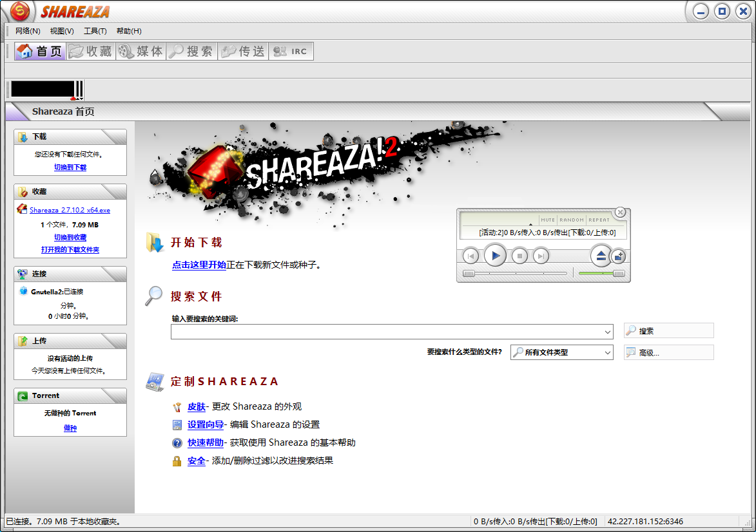The height and width of the screenshot is (532, 756).
Task: Click the Gnutella2:已连接 status text
Action: [x=57, y=292]
